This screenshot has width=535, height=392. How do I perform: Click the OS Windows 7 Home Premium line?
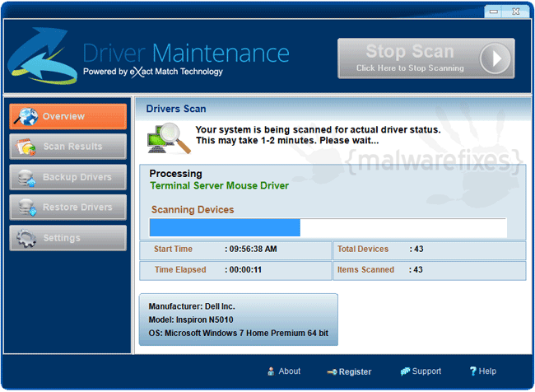[238, 334]
